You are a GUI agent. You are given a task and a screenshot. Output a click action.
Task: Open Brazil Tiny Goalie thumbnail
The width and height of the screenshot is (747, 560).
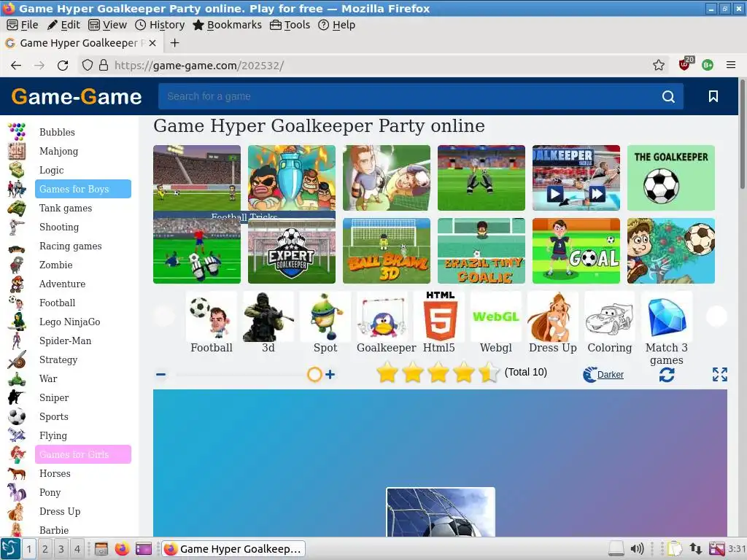click(x=481, y=251)
